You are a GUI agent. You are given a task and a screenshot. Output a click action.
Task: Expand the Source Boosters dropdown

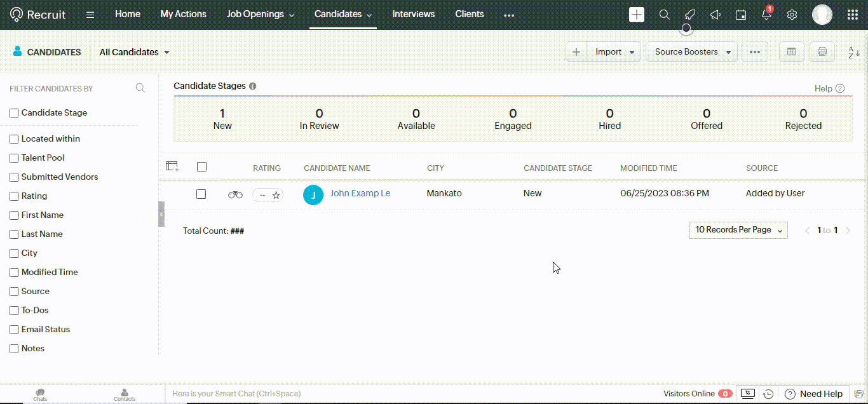[691, 52]
